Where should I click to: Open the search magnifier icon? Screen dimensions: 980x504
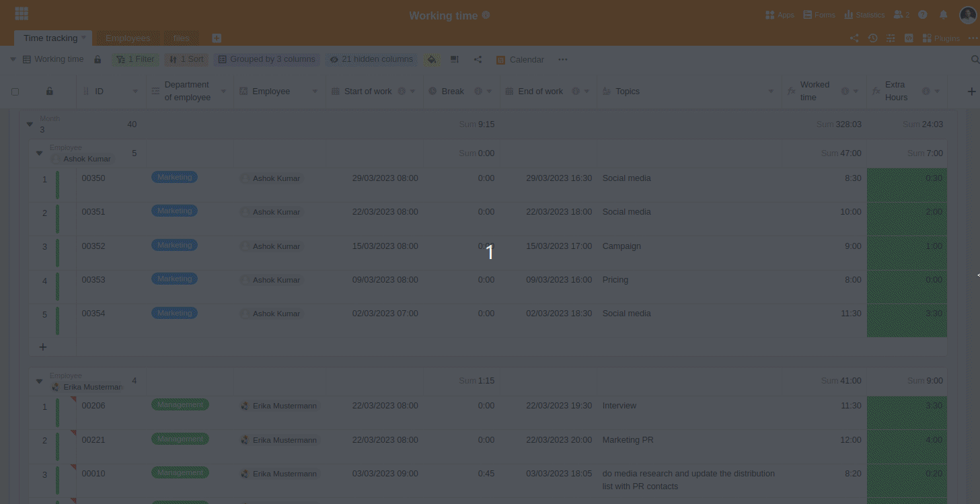(x=975, y=59)
